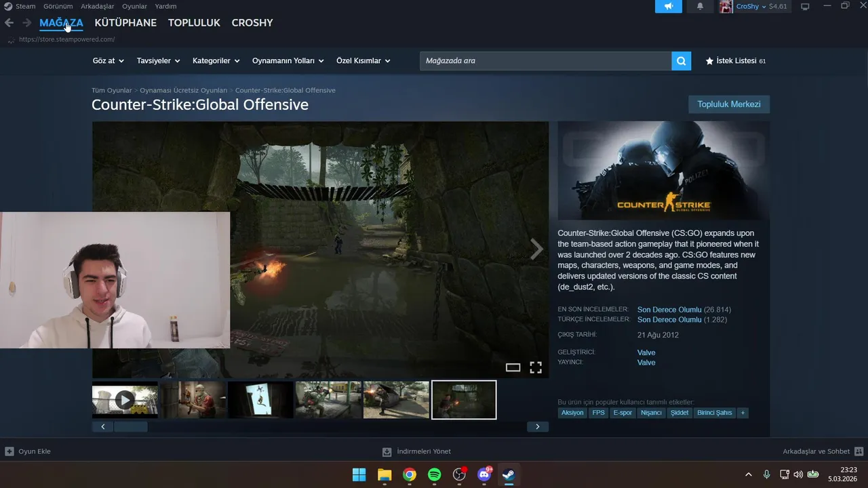
Task: Click the next screenshot arrow on media
Action: pyautogui.click(x=536, y=249)
